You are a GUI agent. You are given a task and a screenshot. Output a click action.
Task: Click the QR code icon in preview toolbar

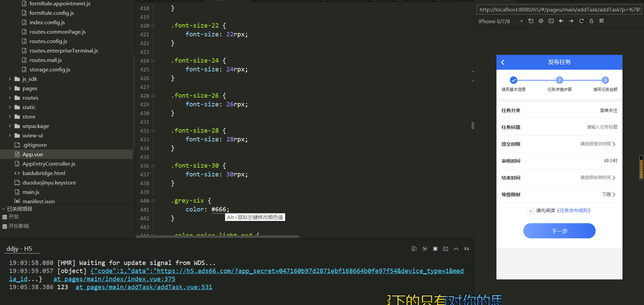click(601, 21)
